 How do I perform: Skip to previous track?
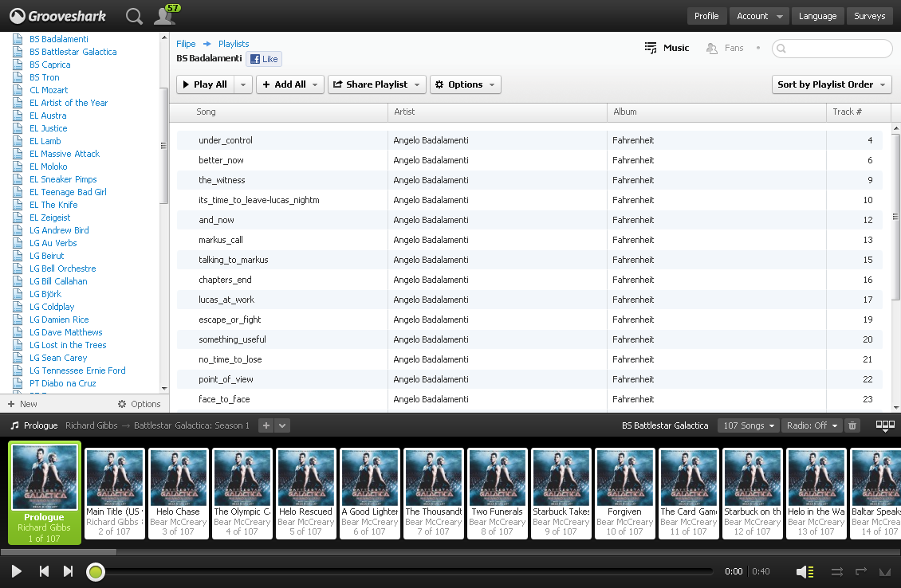click(x=44, y=570)
